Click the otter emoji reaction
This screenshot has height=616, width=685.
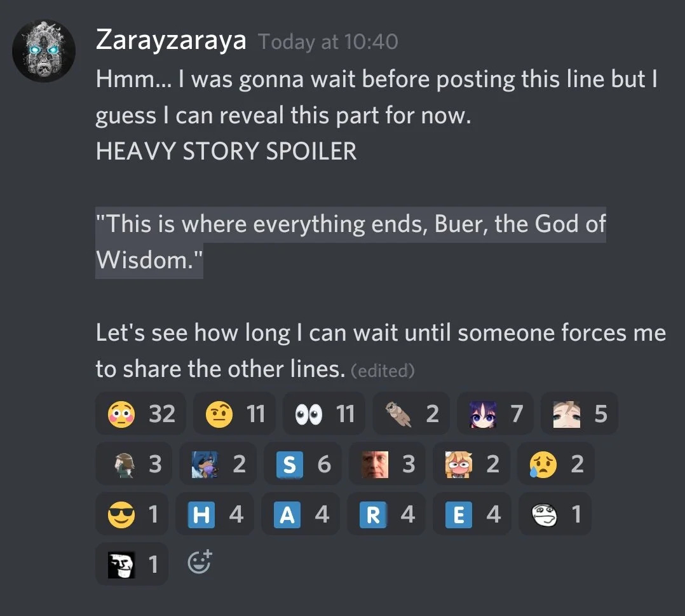tap(411, 413)
